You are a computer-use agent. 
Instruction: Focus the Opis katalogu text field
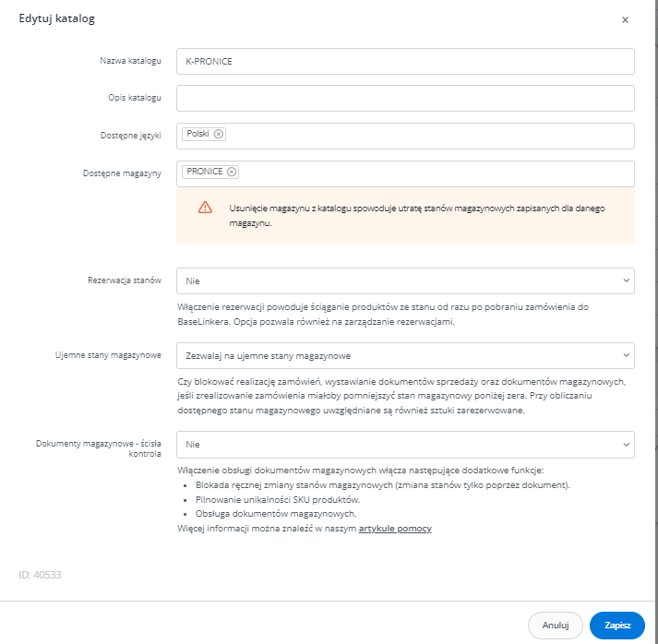point(405,98)
